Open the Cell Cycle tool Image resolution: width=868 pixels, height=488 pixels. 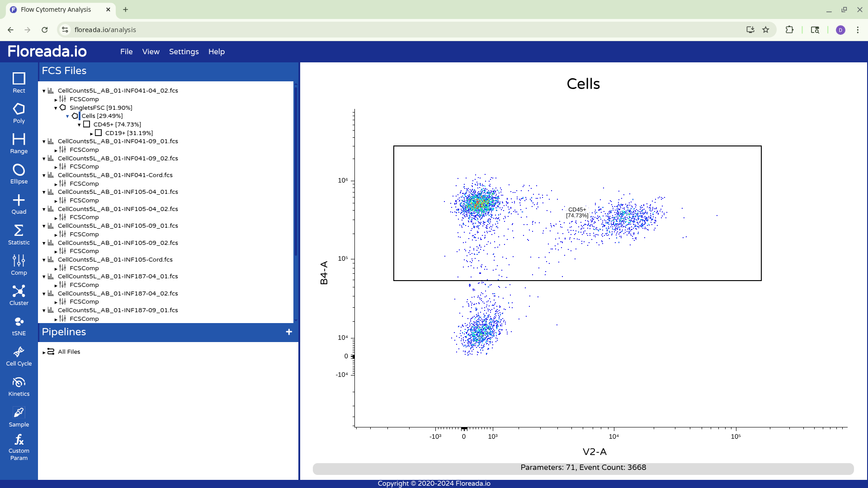[19, 356]
